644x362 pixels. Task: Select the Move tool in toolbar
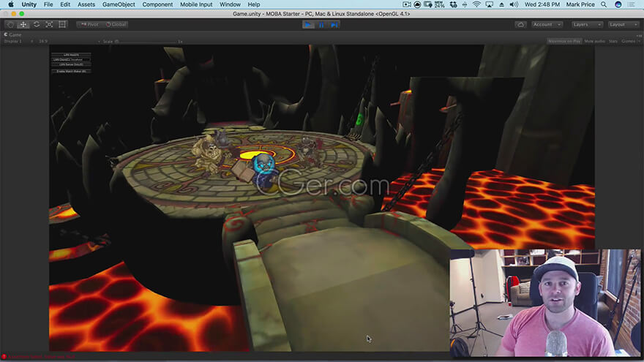tap(23, 25)
